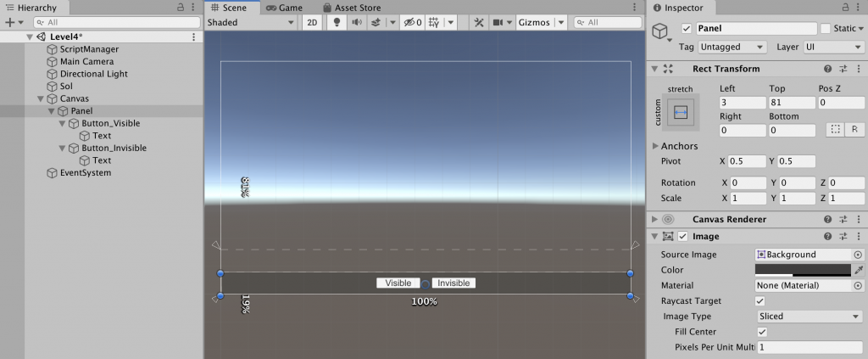Expand the Canvas Renderer component
The height and width of the screenshot is (359, 868).
pos(654,219)
